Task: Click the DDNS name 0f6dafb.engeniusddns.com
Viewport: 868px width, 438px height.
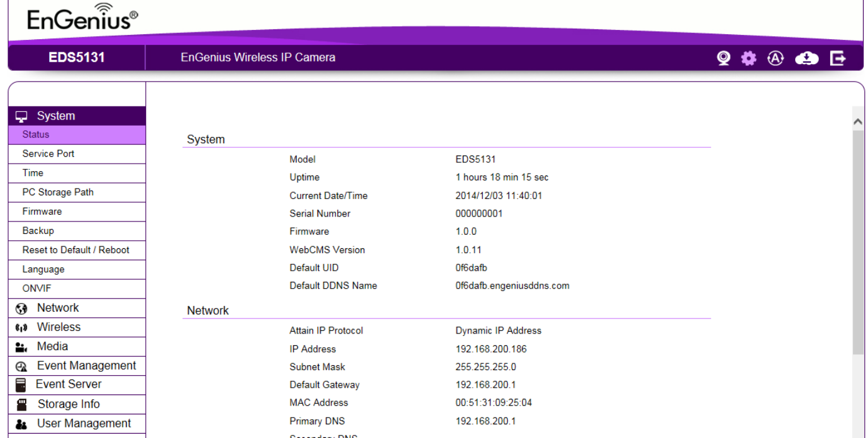Action: (x=512, y=286)
